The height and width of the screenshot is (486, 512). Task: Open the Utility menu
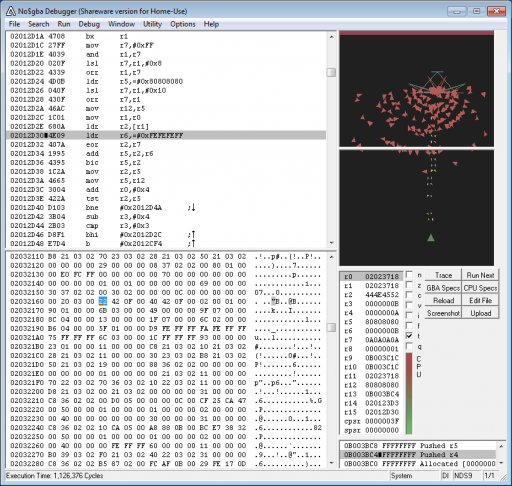tap(152, 24)
